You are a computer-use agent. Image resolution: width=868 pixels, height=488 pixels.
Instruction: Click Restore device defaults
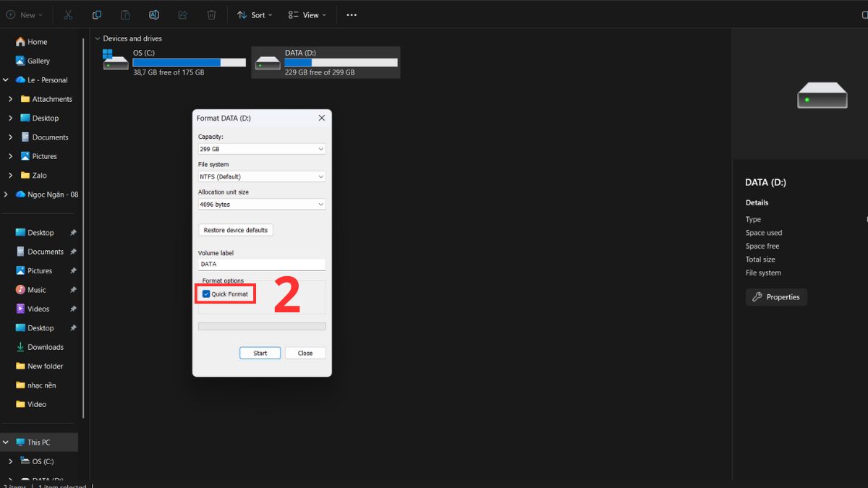point(235,229)
